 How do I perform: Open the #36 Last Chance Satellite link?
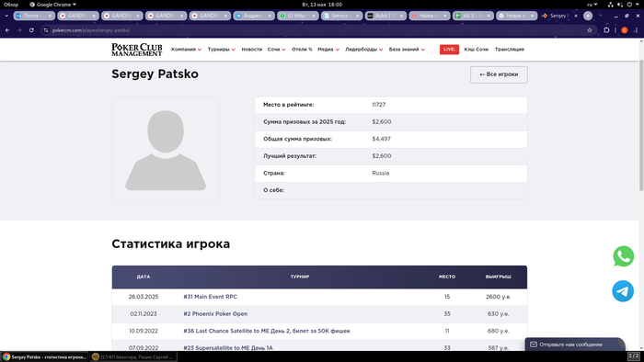point(267,331)
